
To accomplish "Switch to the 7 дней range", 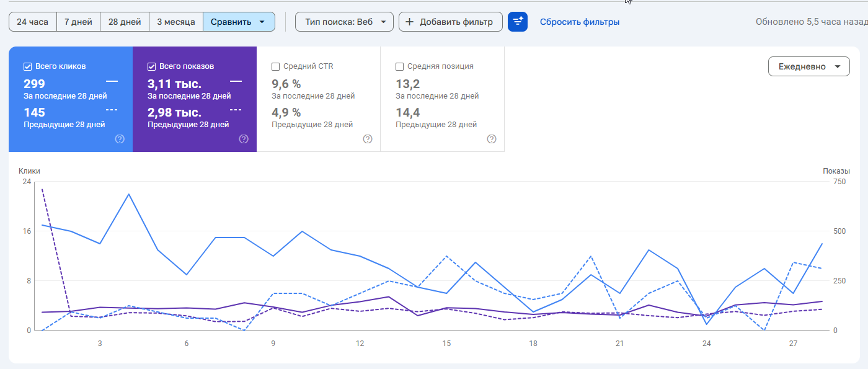I will pos(78,22).
